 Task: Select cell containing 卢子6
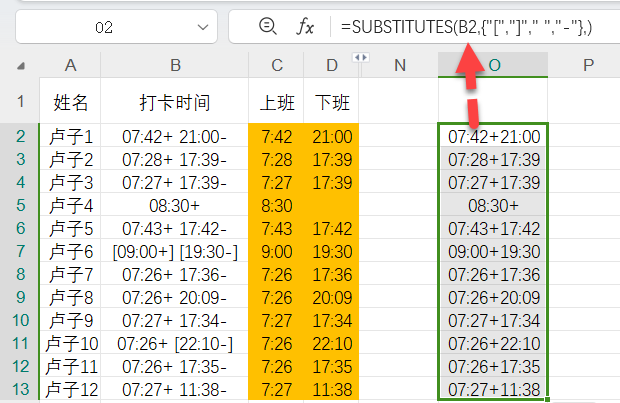point(70,251)
